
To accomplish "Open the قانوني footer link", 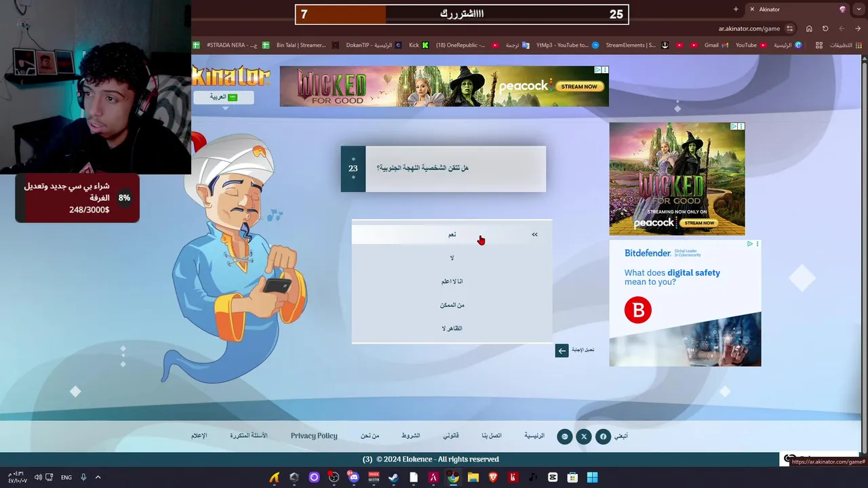I will tap(451, 436).
